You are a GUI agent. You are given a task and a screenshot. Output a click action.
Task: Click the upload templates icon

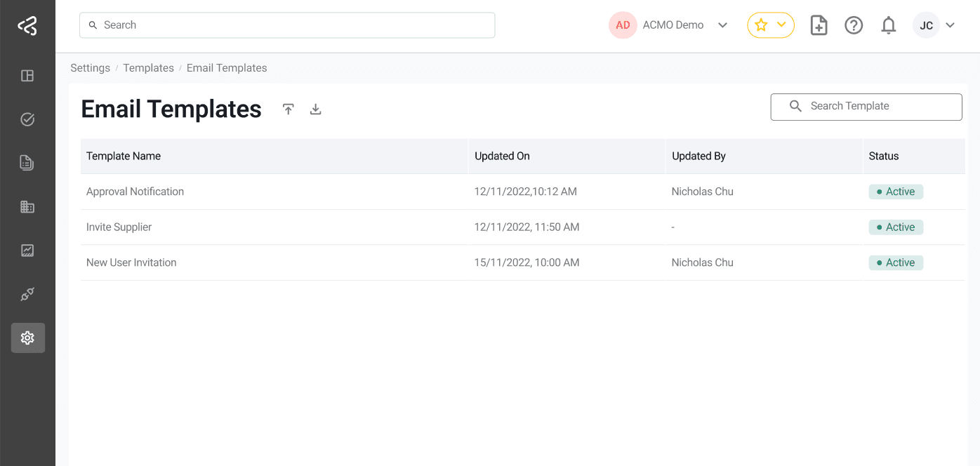[x=289, y=109]
